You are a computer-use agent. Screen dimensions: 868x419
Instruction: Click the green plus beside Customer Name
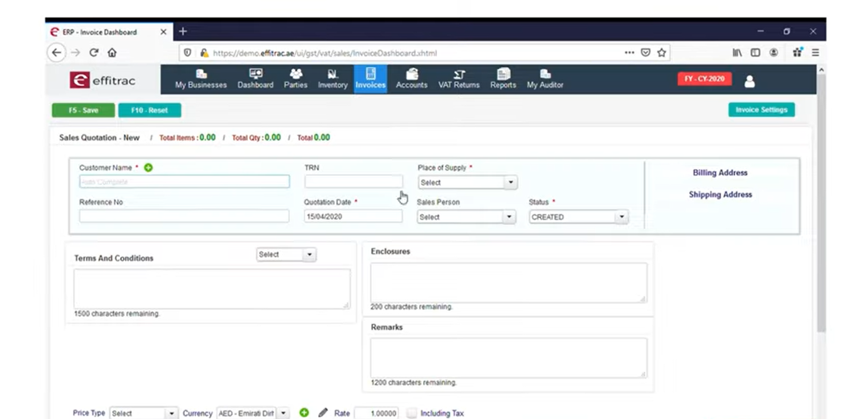pyautogui.click(x=148, y=167)
